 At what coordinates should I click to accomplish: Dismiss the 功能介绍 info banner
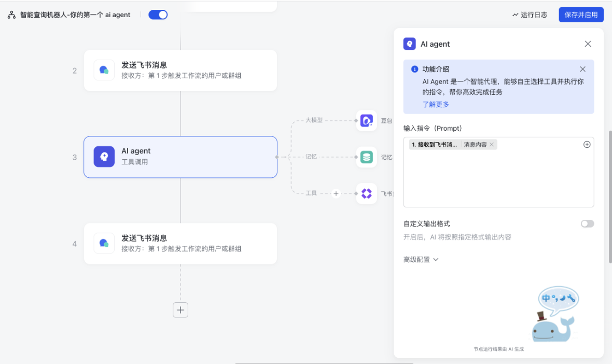coord(582,69)
